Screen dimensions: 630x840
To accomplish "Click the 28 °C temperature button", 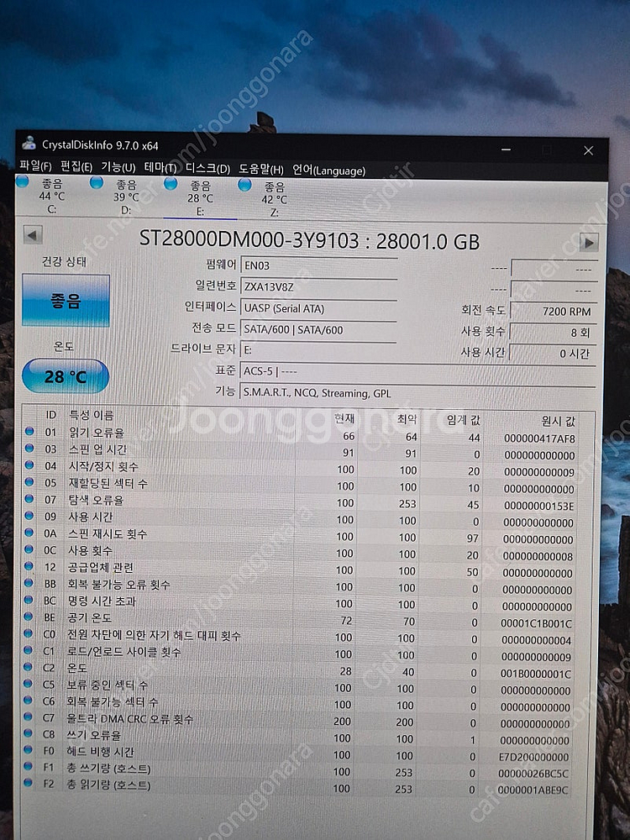I will 66,376.
